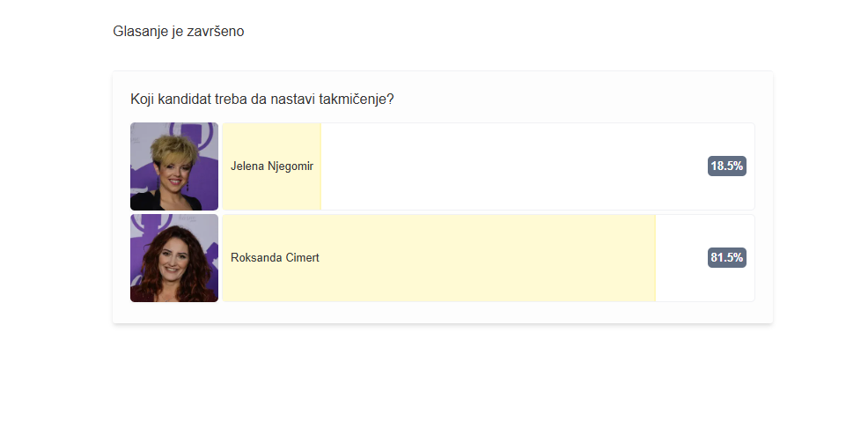Click the right edge of Jelena's yellow fill
Image resolution: width=868 pixels, height=436 pixels.
pyautogui.click(x=319, y=166)
